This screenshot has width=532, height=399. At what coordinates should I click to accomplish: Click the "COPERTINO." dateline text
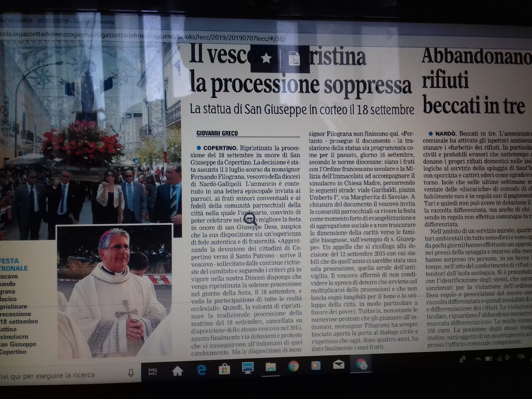[x=220, y=148]
